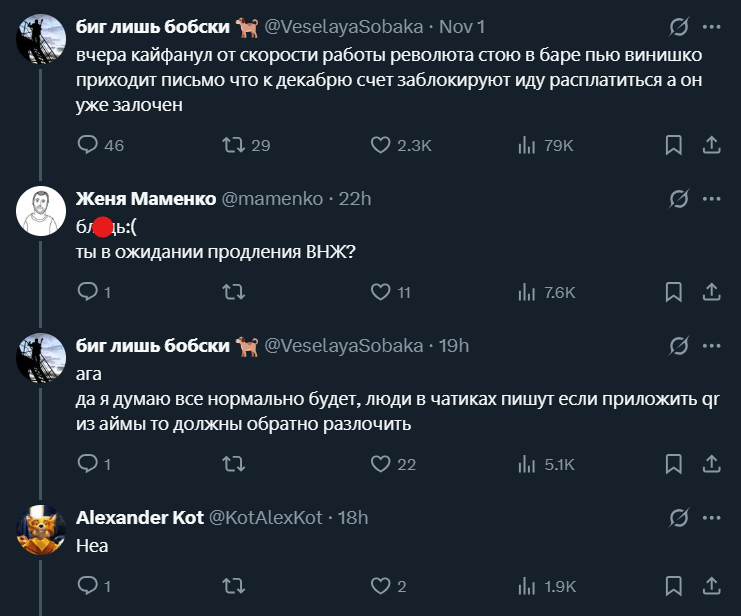Like the post with 2.3K likes
This screenshot has width=741, height=616.
[x=380, y=145]
